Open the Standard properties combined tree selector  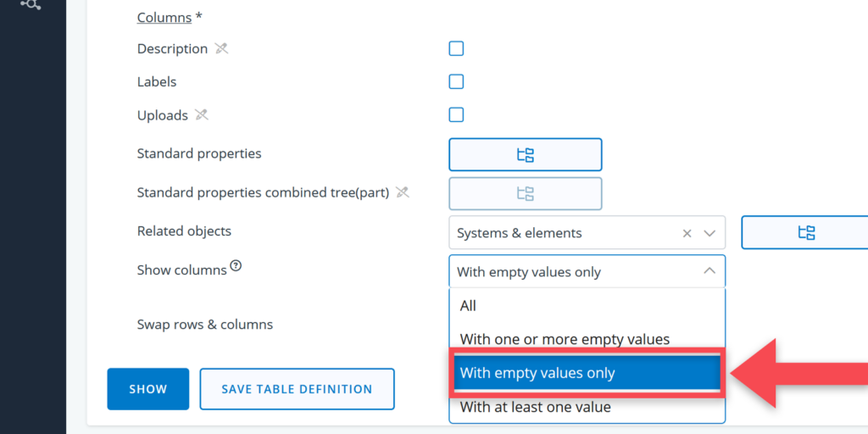click(525, 193)
